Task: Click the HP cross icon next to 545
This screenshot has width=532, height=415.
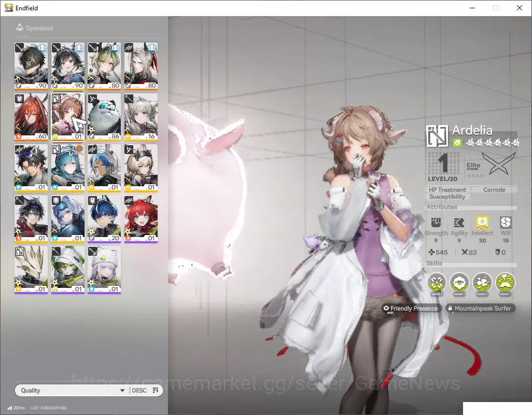Action: (431, 252)
